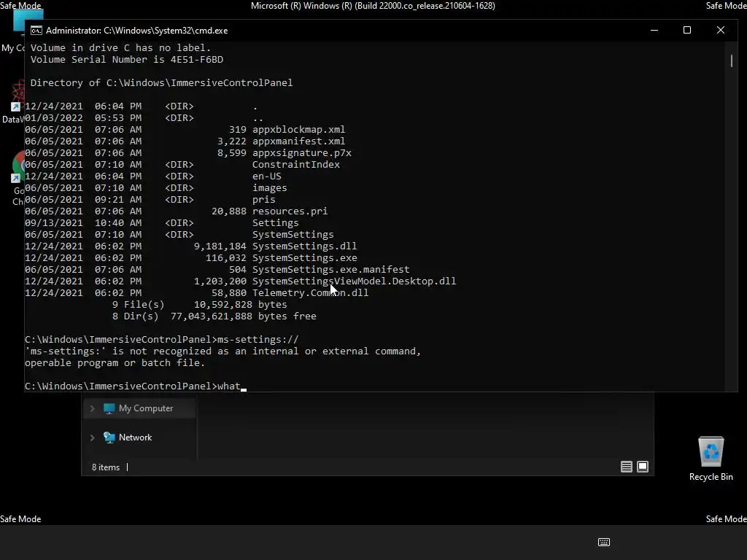Click the cmd.exe title bar icon
The height and width of the screenshot is (560, 747).
click(x=36, y=31)
